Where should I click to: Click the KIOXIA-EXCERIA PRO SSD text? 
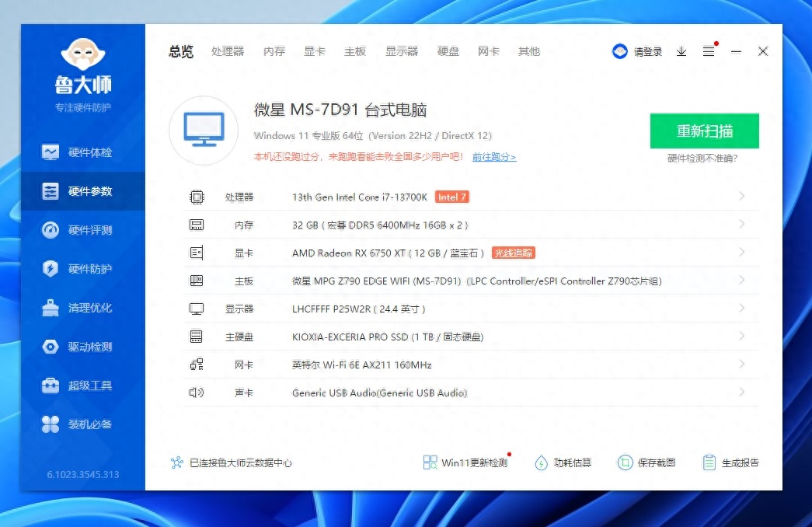coord(350,337)
